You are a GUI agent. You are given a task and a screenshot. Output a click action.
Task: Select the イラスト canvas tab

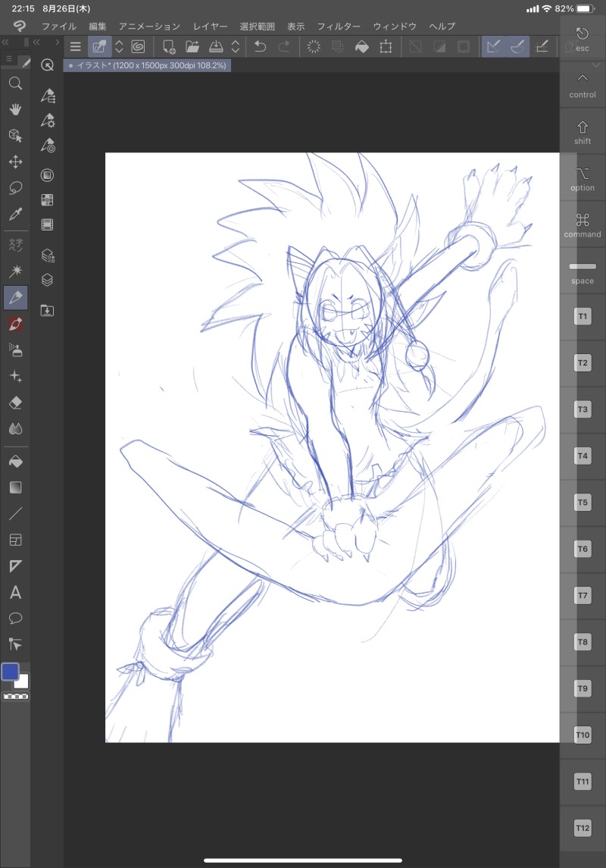148,65
